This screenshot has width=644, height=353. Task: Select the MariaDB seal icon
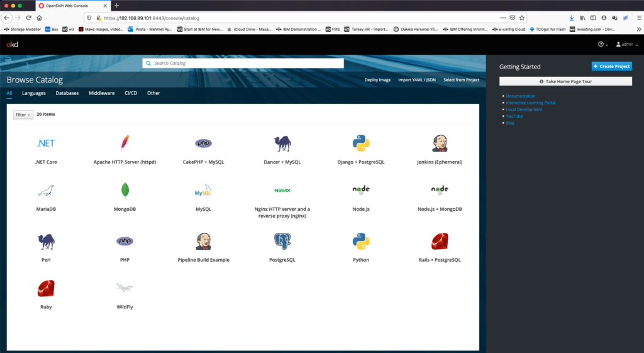tap(46, 190)
